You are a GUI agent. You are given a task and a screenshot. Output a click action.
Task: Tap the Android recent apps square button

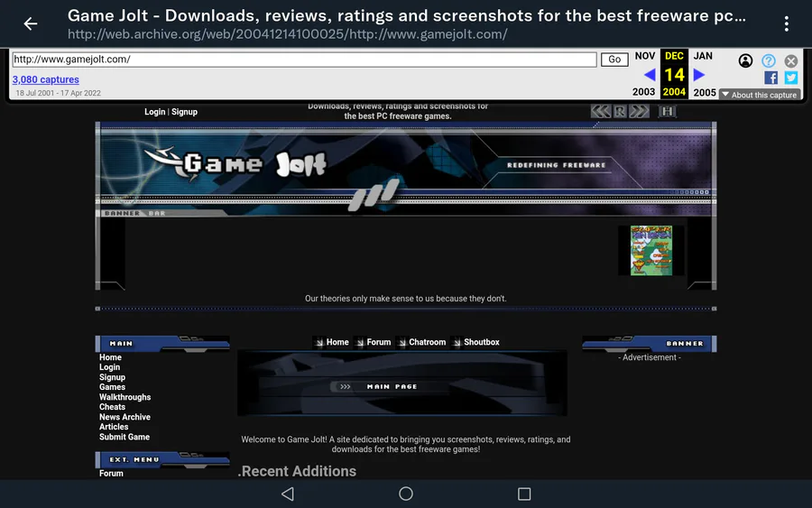pyautogui.click(x=524, y=494)
